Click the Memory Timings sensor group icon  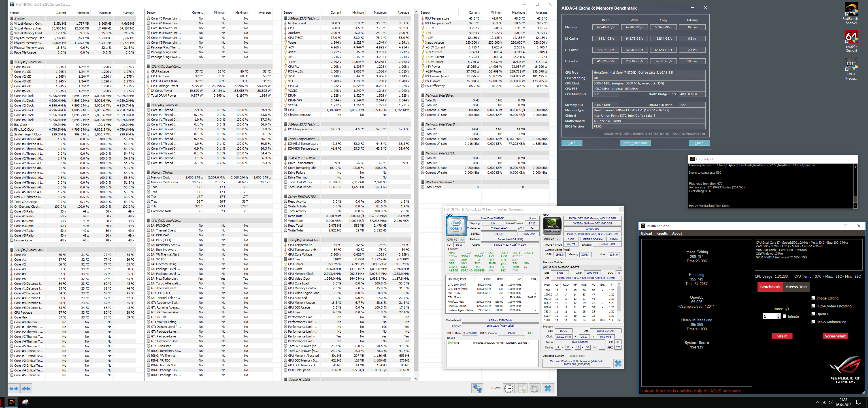tap(148, 173)
